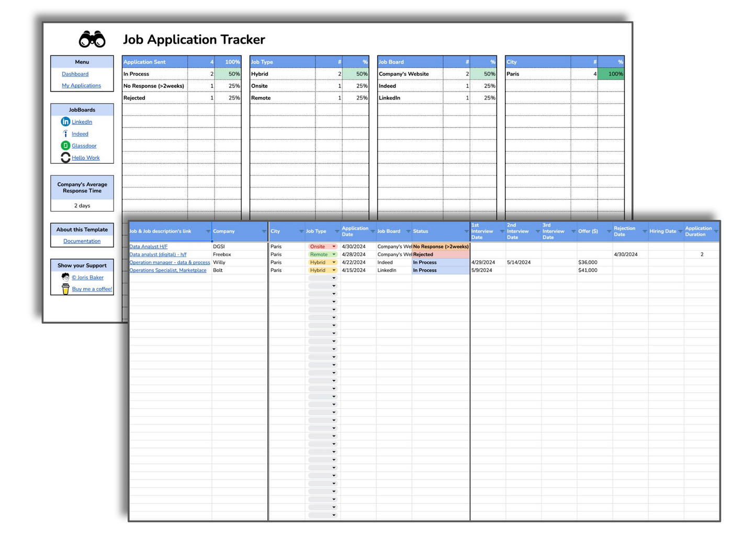
Task: Click the Joris Baker avatar icon
Action: pyautogui.click(x=65, y=277)
